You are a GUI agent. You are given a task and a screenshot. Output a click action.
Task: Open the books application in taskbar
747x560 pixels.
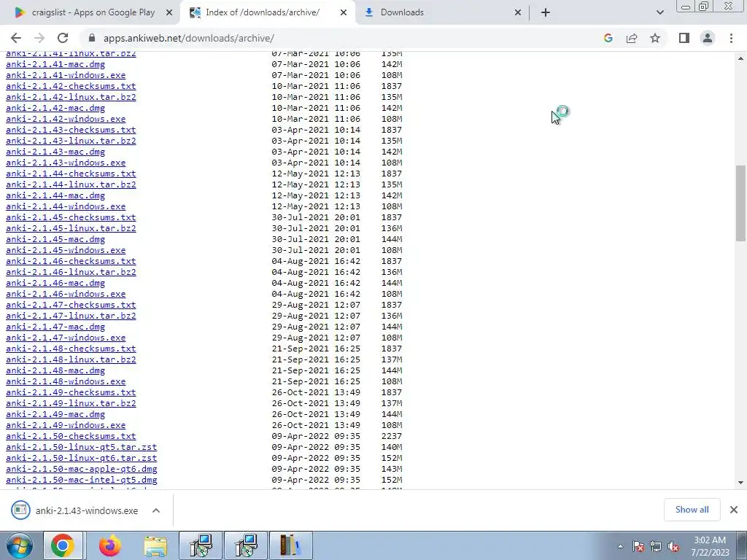[x=291, y=545]
